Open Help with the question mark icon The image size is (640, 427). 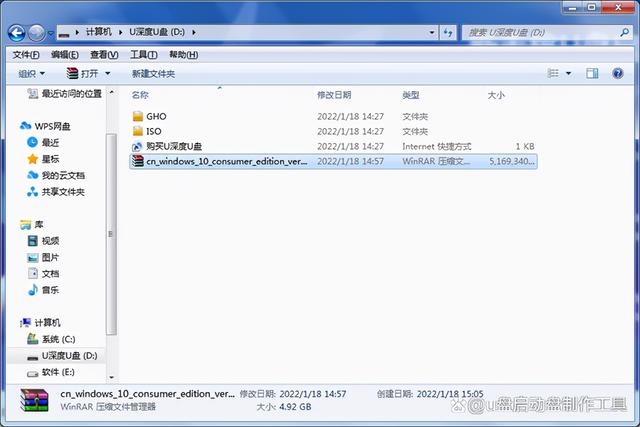point(618,73)
